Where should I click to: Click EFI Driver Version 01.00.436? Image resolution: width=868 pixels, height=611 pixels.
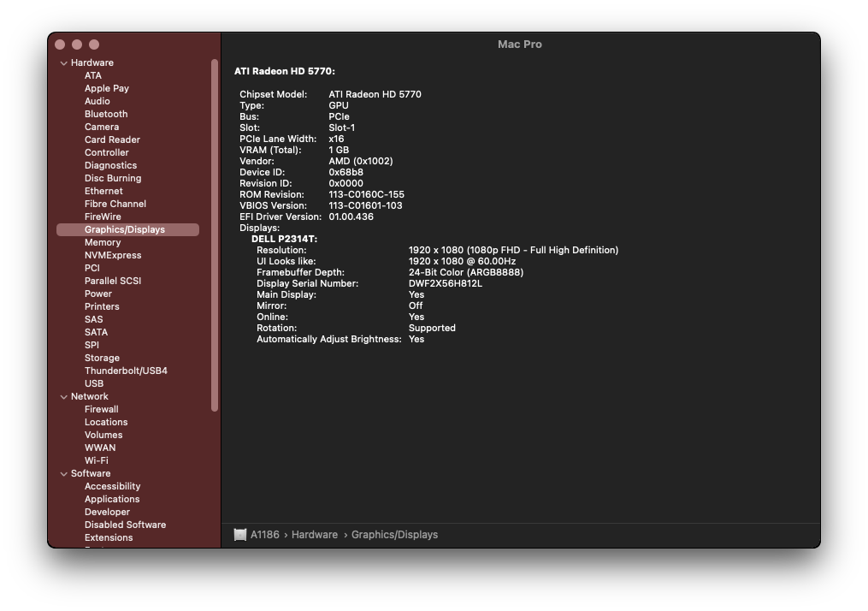(351, 217)
